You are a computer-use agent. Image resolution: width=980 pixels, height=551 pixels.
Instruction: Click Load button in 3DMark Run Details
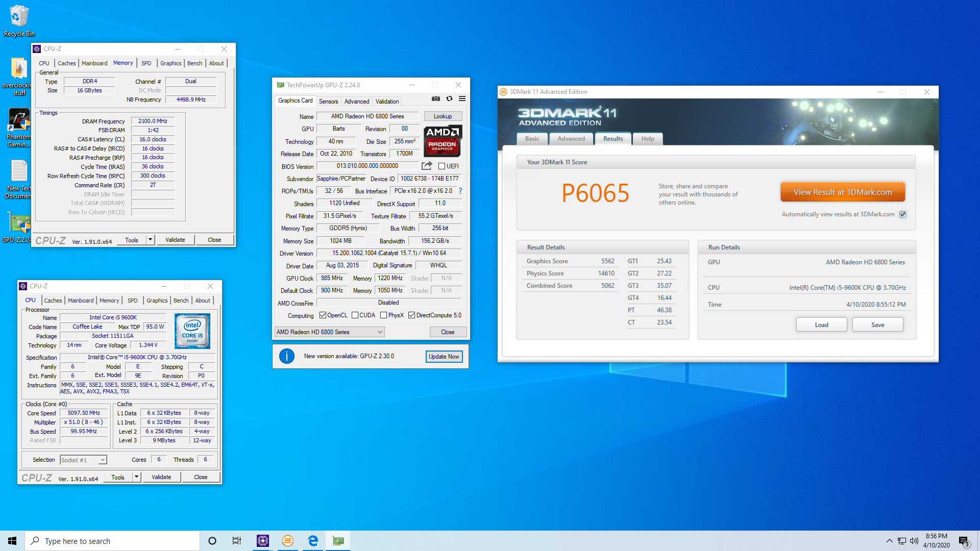(821, 325)
